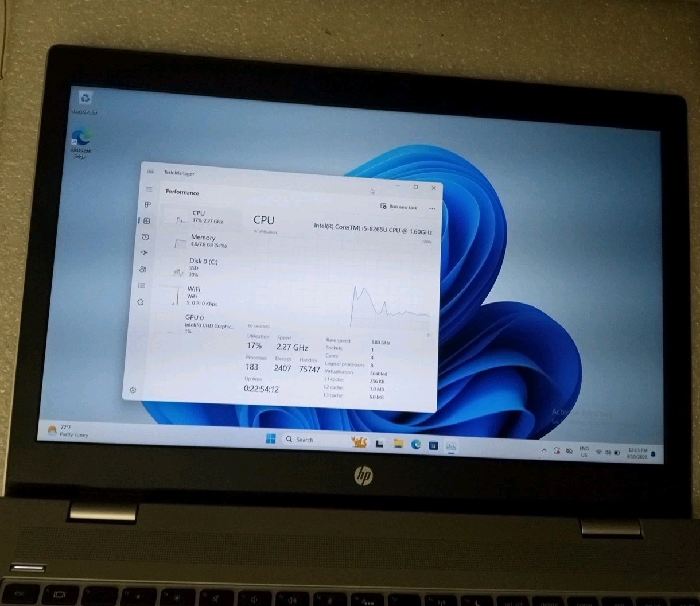The image size is (700, 606).
Task: Click the battery tray icon
Action: pyautogui.click(x=617, y=453)
